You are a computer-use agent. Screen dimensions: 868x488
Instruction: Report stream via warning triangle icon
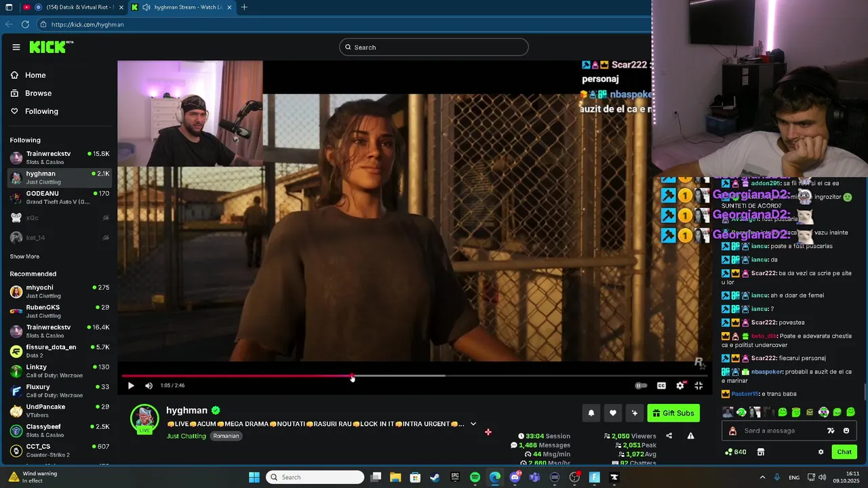point(690,436)
